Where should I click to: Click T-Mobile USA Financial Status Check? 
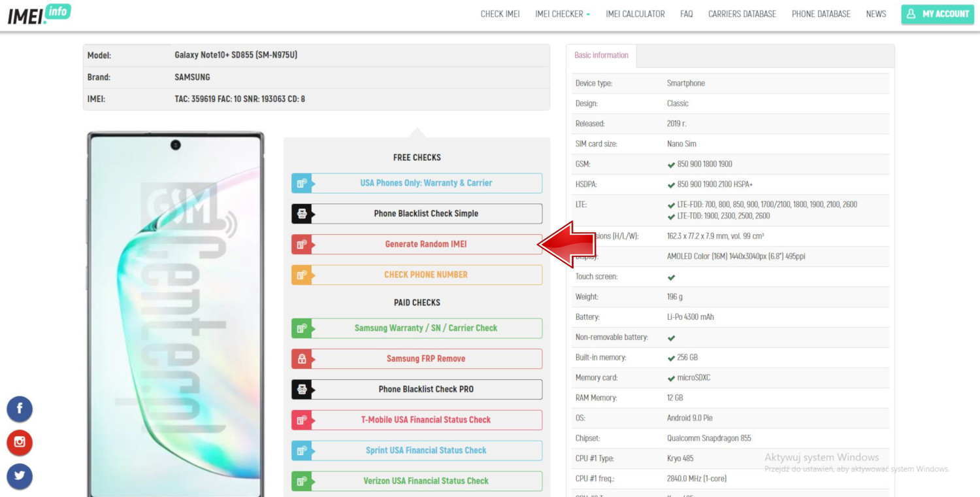[x=417, y=420]
